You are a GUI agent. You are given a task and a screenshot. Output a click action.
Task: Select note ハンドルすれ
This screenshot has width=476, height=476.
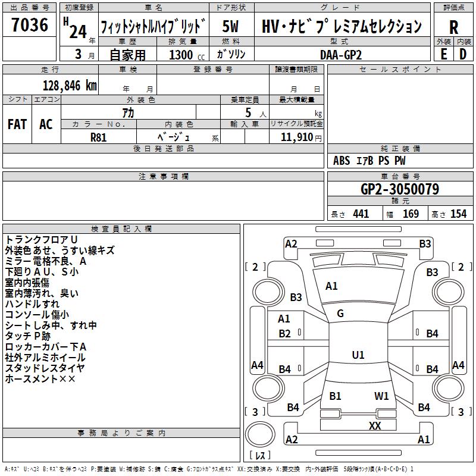coord(32,304)
